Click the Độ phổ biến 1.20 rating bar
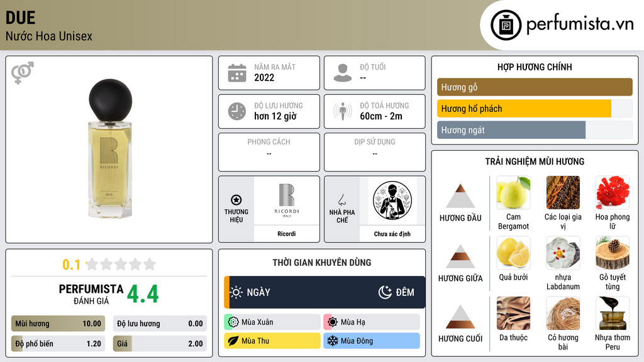 click(x=58, y=344)
